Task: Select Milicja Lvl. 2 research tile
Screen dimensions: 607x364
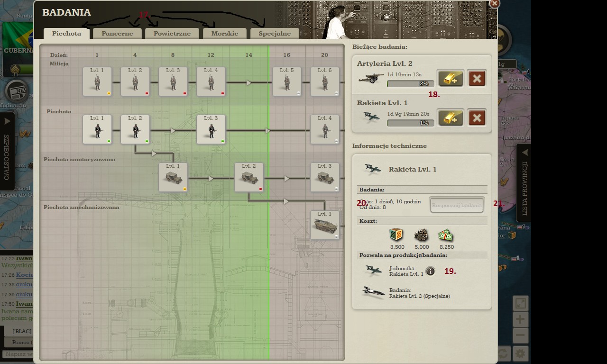Action: (135, 82)
